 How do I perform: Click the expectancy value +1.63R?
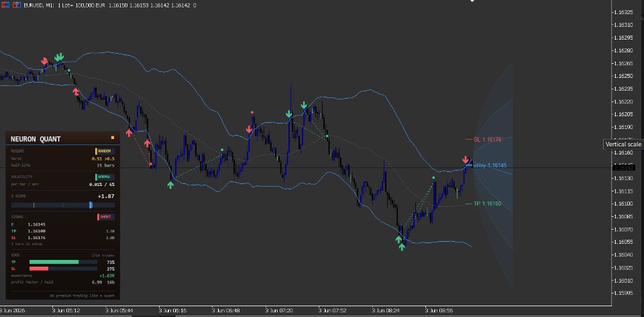click(x=107, y=275)
